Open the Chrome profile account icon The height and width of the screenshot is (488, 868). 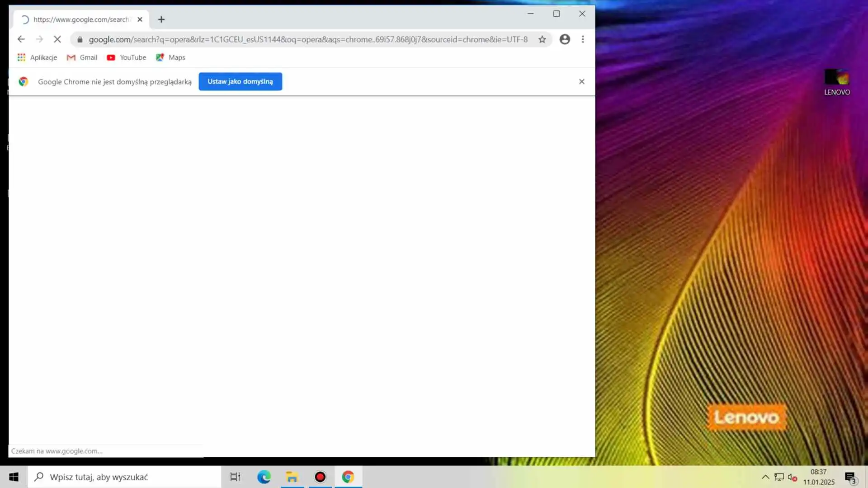coord(565,39)
